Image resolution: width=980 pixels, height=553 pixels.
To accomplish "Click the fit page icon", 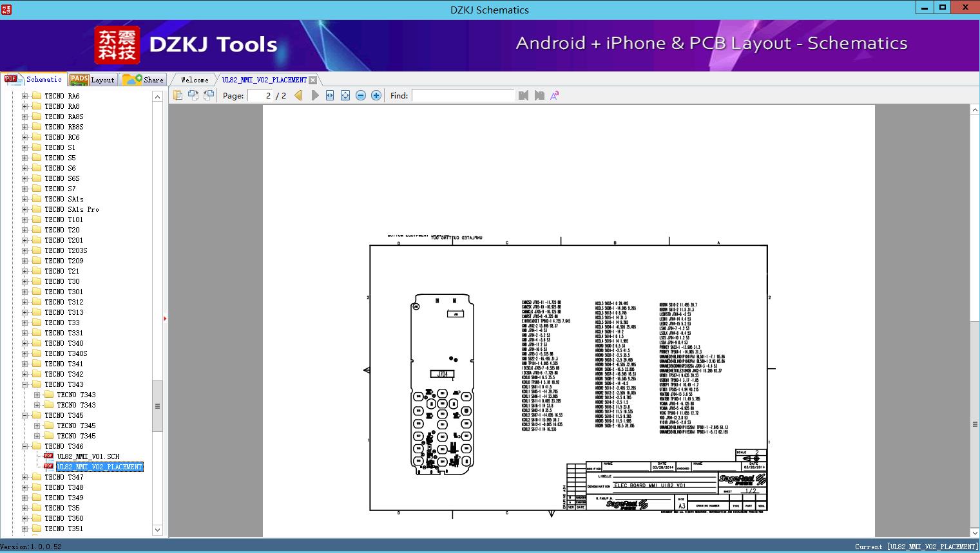I will [345, 95].
